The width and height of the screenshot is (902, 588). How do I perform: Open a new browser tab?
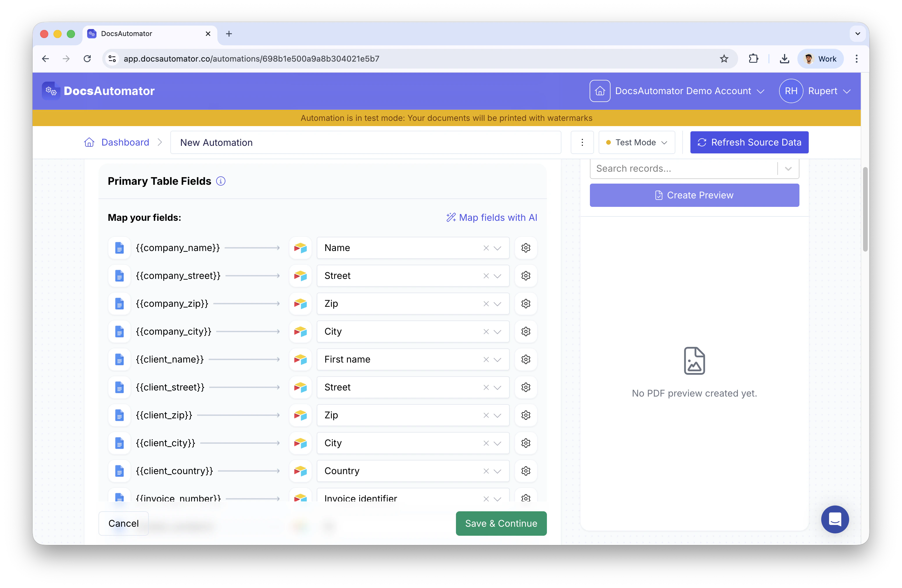pyautogui.click(x=229, y=34)
